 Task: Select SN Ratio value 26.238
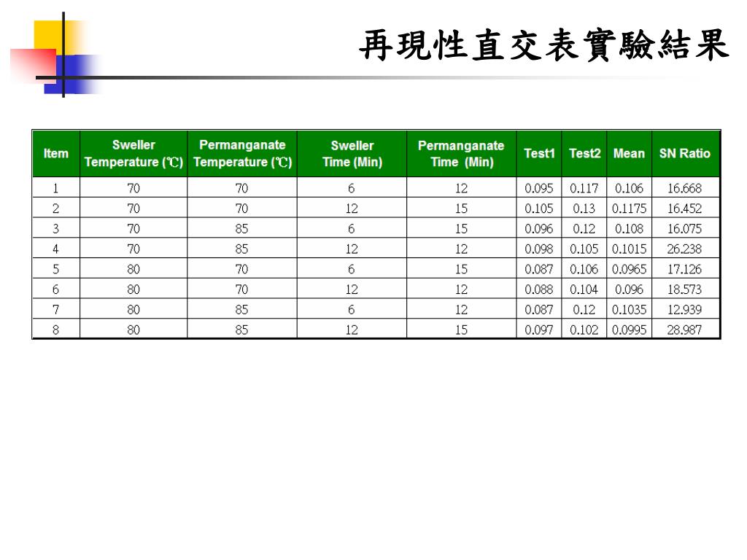click(684, 249)
